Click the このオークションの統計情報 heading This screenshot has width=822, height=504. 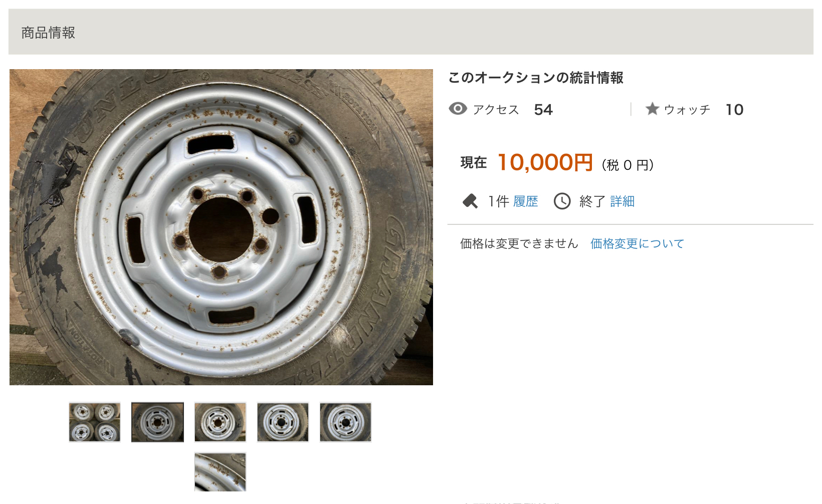[x=536, y=78]
